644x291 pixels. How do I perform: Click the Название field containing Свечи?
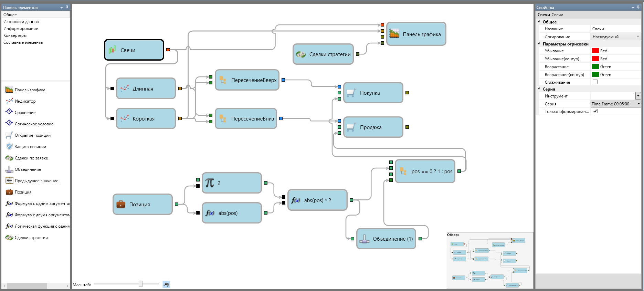pos(614,29)
